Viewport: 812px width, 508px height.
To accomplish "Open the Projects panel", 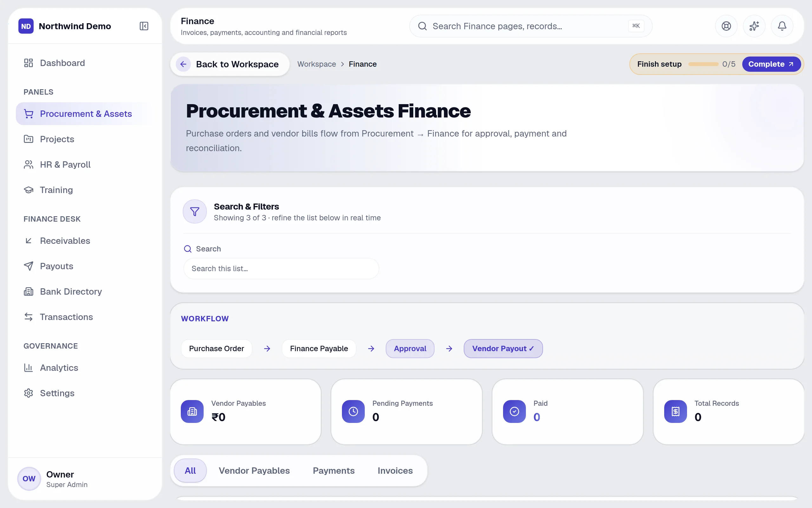I will click(85, 139).
